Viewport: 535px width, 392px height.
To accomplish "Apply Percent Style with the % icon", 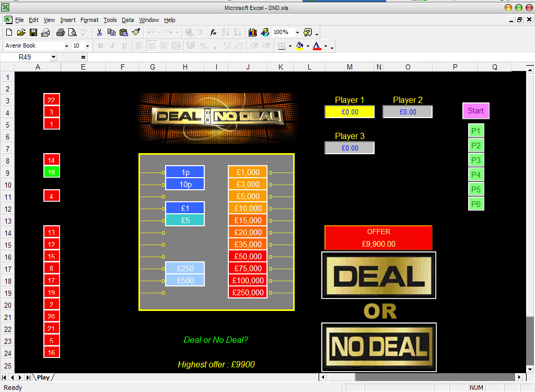I will pyautogui.click(x=203, y=46).
